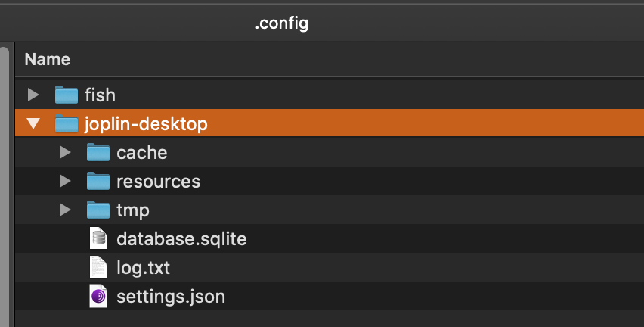The width and height of the screenshot is (644, 327).
Task: Click the sidebar scrollbar at left edge
Action: tap(4, 185)
